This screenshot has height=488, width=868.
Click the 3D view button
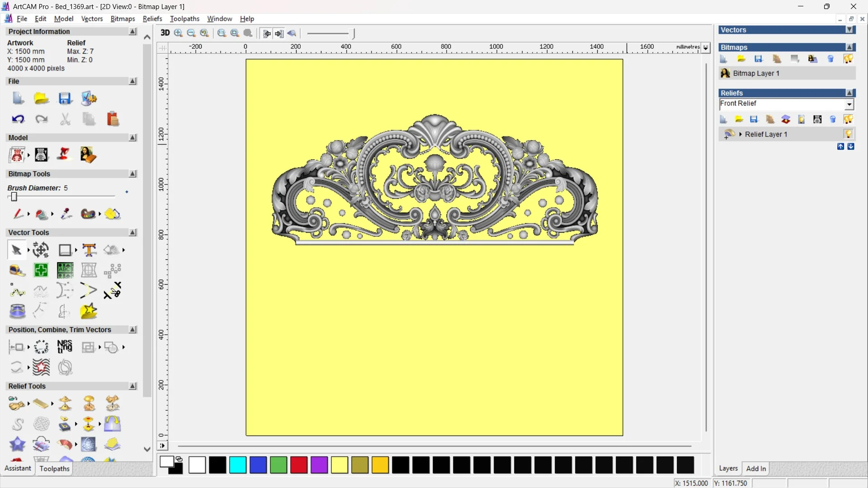[x=165, y=33]
